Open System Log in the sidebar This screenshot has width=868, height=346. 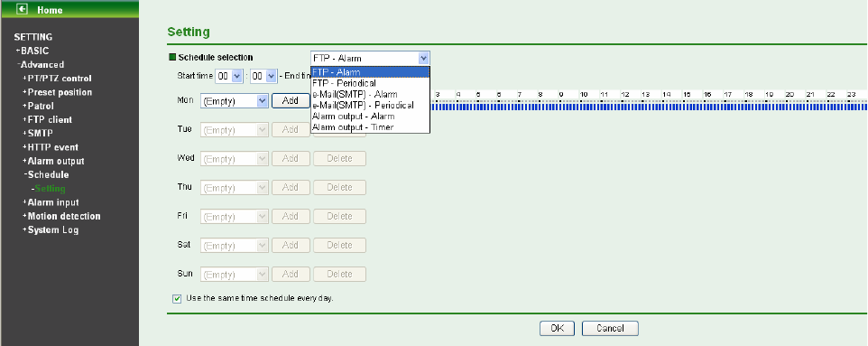[x=53, y=230]
